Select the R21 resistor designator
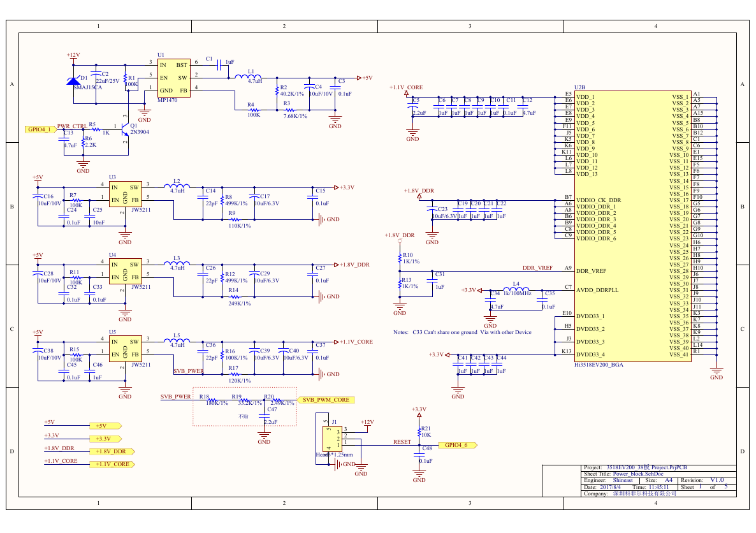 [x=426, y=428]
